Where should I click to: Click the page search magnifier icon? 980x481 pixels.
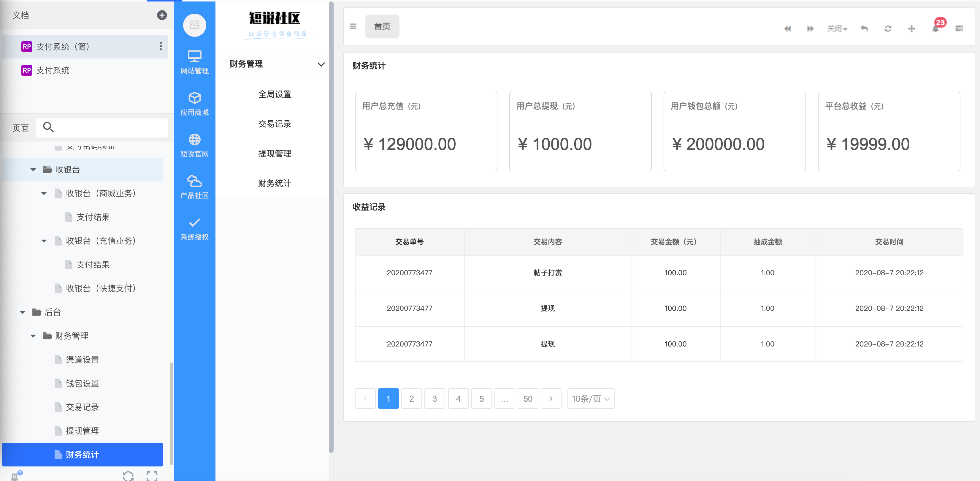tap(48, 127)
